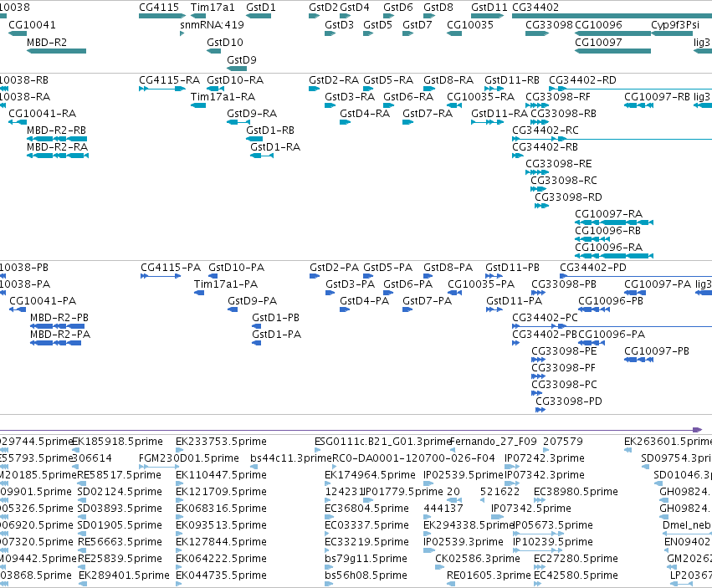Select the GstD4-PA protein label

[x=364, y=301]
